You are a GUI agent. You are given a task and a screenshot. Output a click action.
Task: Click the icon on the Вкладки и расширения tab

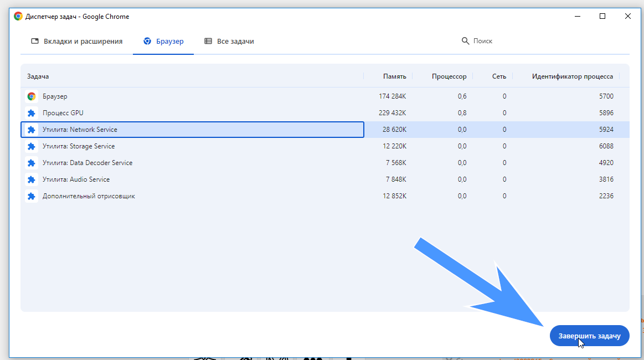point(35,41)
